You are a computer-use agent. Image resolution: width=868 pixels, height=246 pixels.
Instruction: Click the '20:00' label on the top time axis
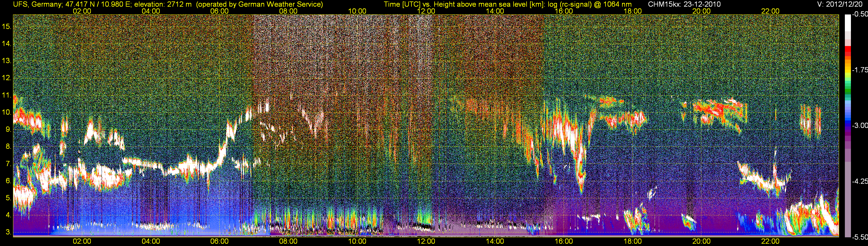tap(702, 11)
